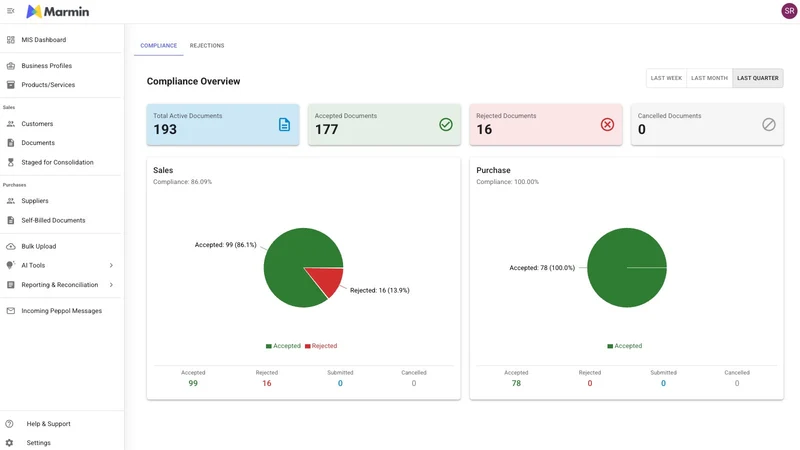This screenshot has height=450, width=800.
Task: Click the Bulk Upload cloud icon
Action: pos(11,246)
